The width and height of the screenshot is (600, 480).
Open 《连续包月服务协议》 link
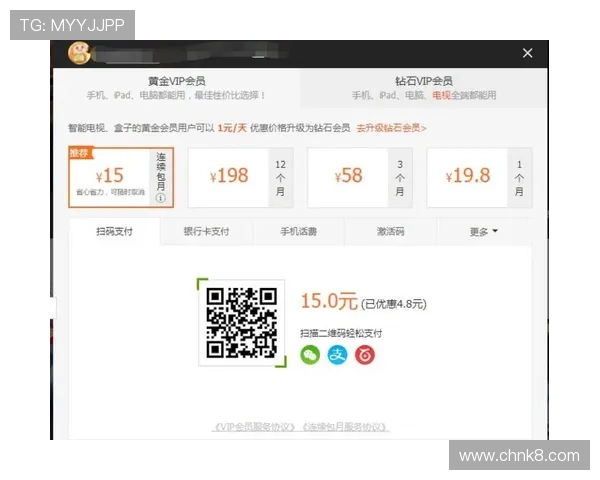(345, 427)
